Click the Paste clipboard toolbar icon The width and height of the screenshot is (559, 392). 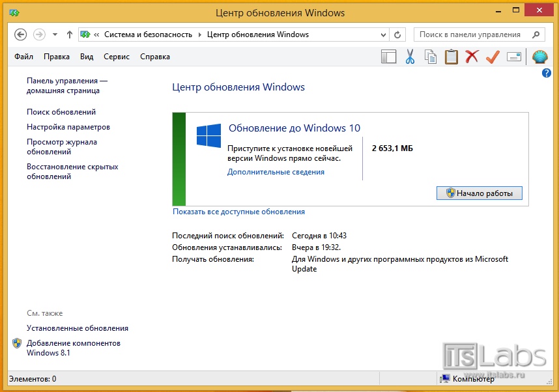[451, 57]
